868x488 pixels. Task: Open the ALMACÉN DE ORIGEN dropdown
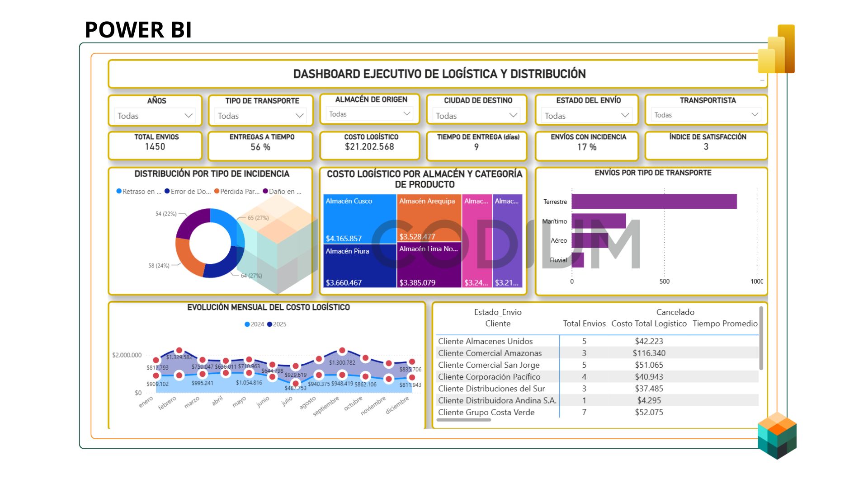click(x=370, y=114)
